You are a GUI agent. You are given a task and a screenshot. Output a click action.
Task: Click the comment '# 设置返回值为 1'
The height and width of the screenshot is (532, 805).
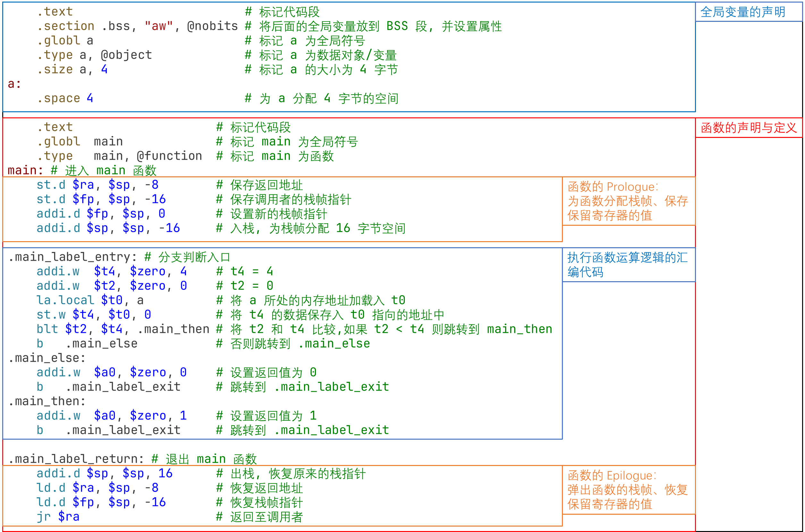[267, 416]
